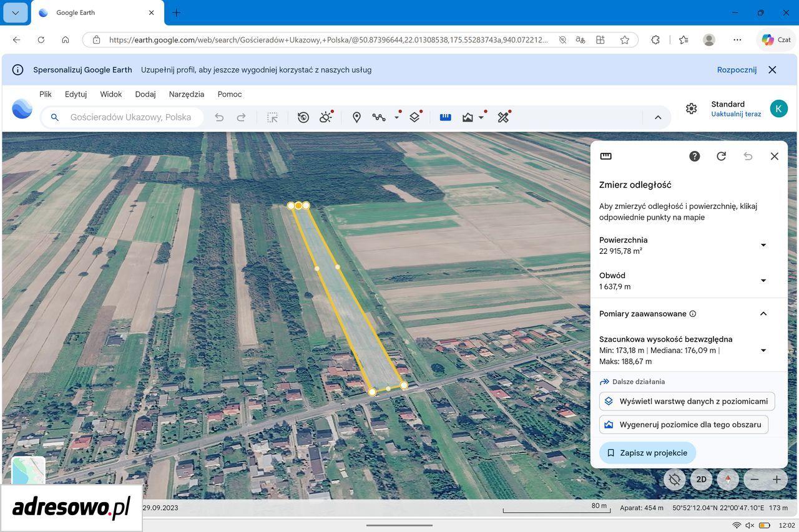799x532 pixels.
Task: Restart measurement with the refresh icon
Action: 721,157
